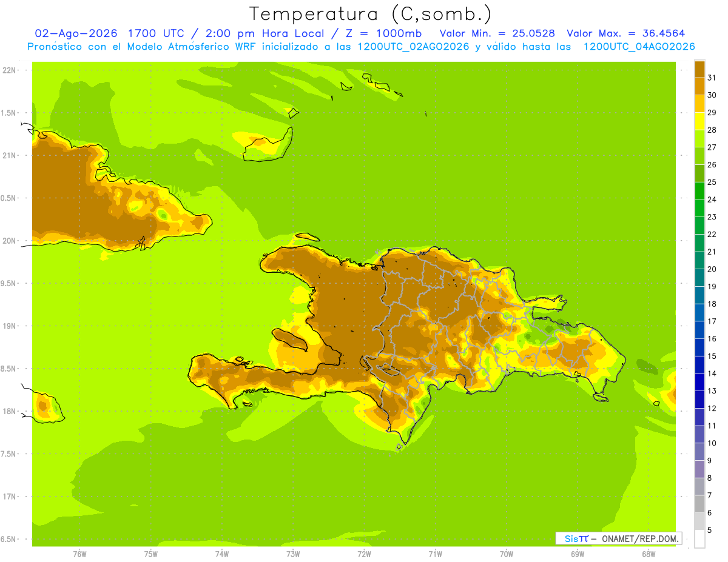Click the '74W' longitude axis label
The height and width of the screenshot is (562, 728).
(222, 554)
